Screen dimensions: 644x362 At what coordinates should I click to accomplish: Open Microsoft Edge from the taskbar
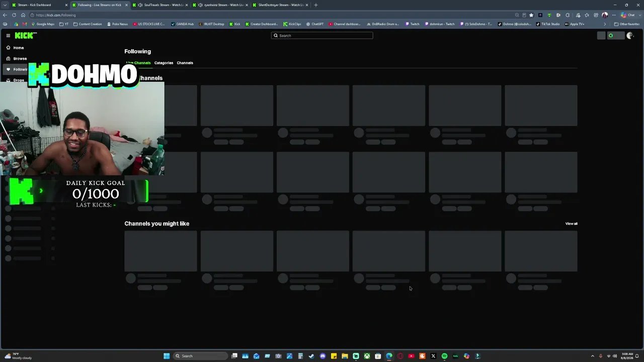point(389,356)
